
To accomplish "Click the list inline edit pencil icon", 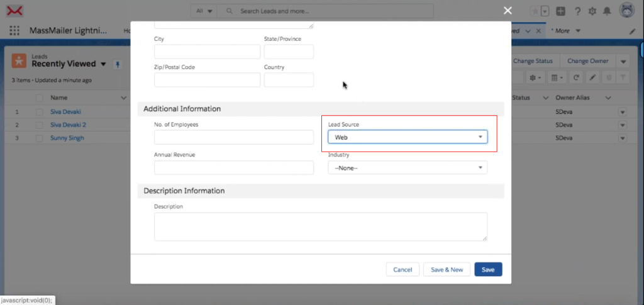I will tap(592, 77).
